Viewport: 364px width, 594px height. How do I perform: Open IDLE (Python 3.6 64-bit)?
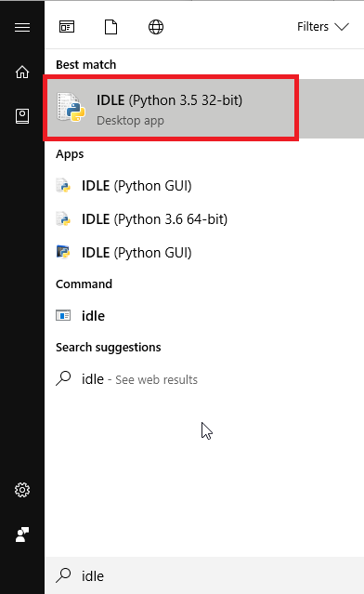204,219
